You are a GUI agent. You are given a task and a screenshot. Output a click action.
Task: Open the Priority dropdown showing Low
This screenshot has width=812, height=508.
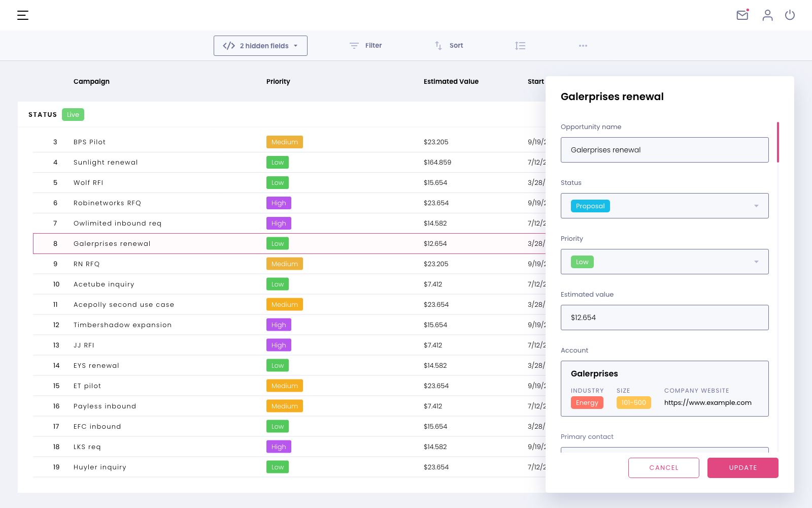pyautogui.click(x=664, y=262)
